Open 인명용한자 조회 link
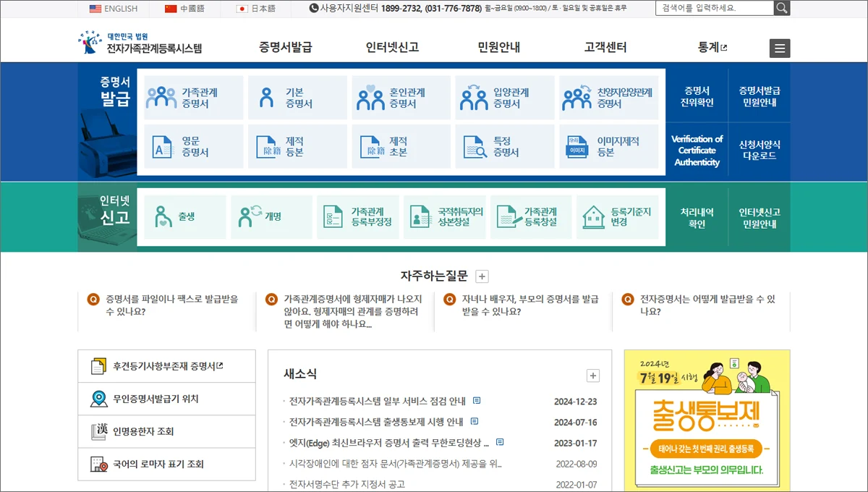 pyautogui.click(x=166, y=431)
